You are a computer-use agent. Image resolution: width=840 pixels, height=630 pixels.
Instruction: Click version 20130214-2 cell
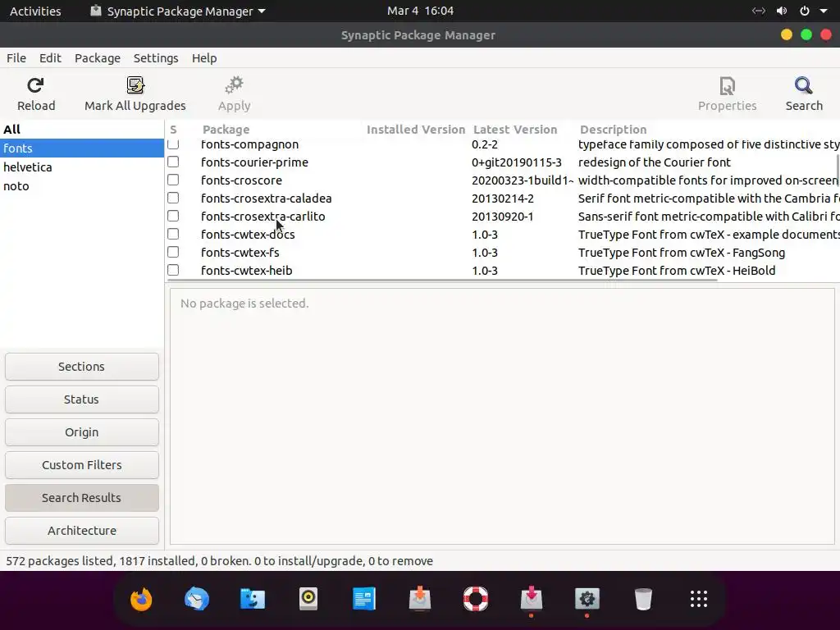pyautogui.click(x=503, y=199)
